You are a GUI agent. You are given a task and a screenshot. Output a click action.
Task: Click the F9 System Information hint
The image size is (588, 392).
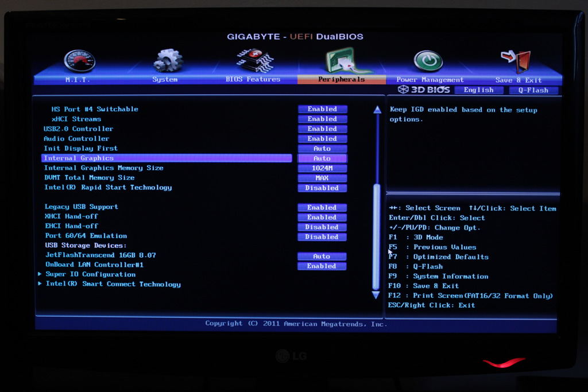pyautogui.click(x=438, y=276)
